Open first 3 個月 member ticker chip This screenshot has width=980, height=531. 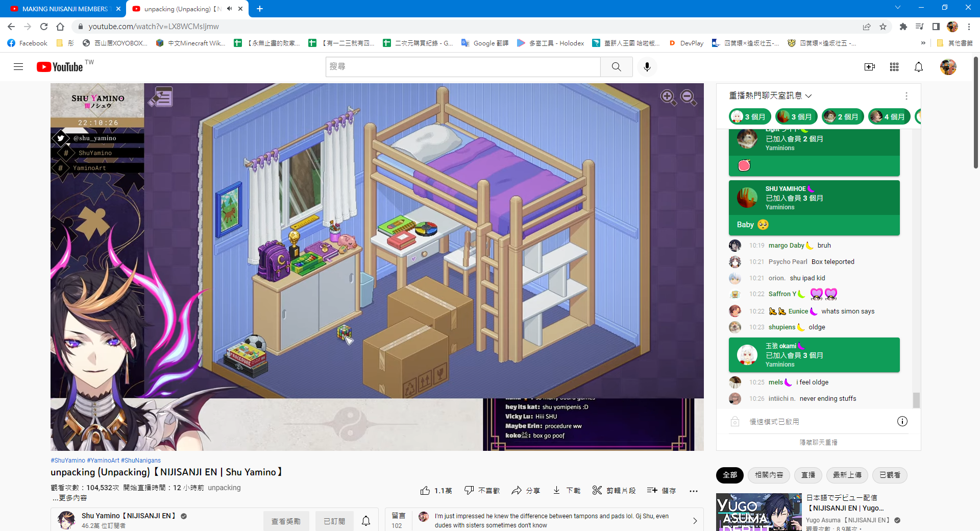pos(750,117)
